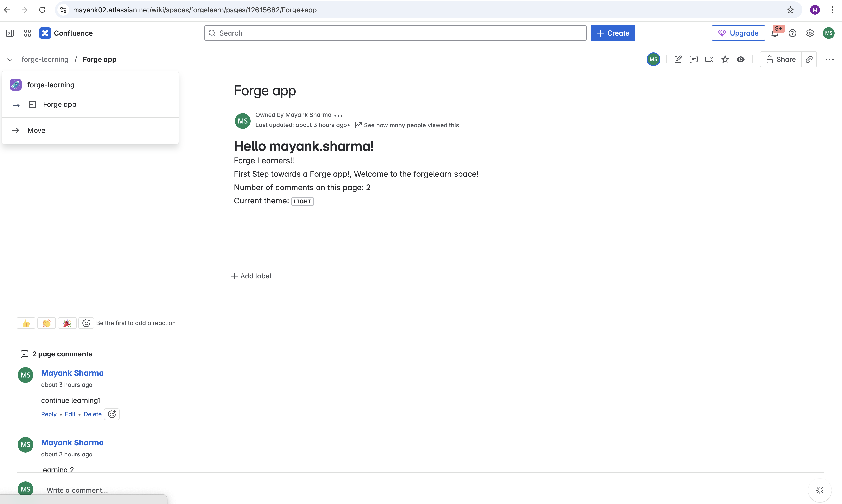The width and height of the screenshot is (842, 504).
Task: Toggle the left sidebar panel icon
Action: 10,33
